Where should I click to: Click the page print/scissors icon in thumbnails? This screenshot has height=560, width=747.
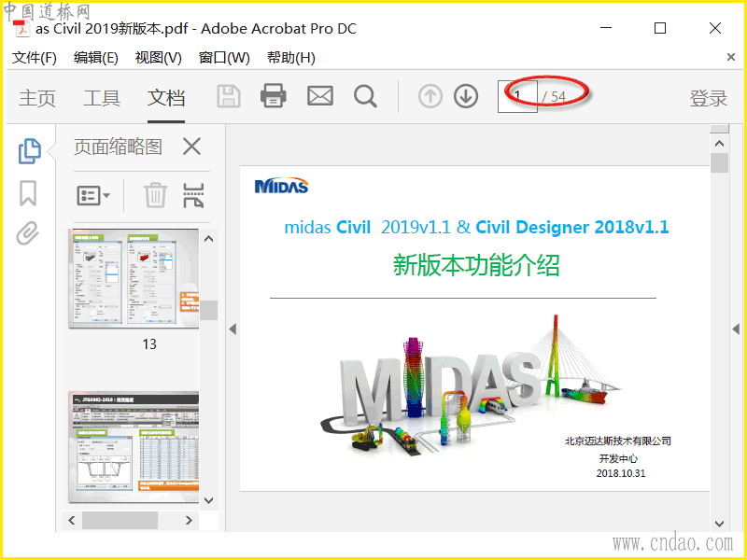[193, 195]
